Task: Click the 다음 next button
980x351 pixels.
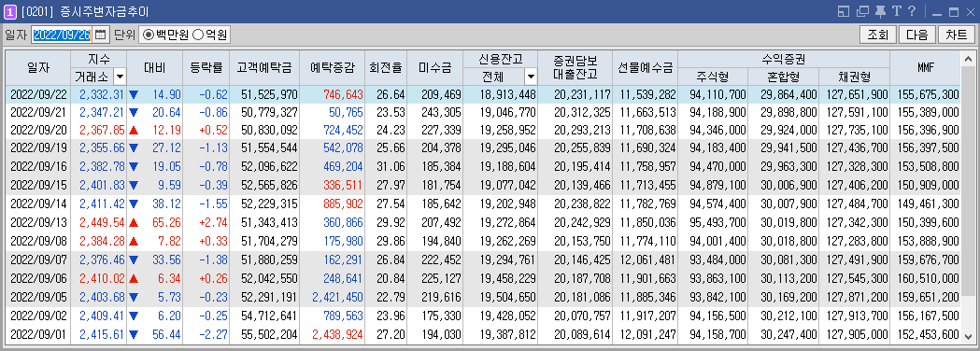Action: [x=917, y=35]
